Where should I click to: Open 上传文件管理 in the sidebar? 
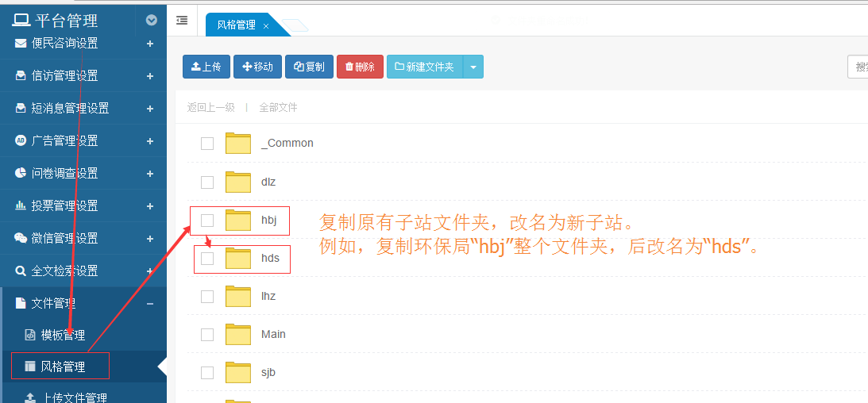click(75, 397)
